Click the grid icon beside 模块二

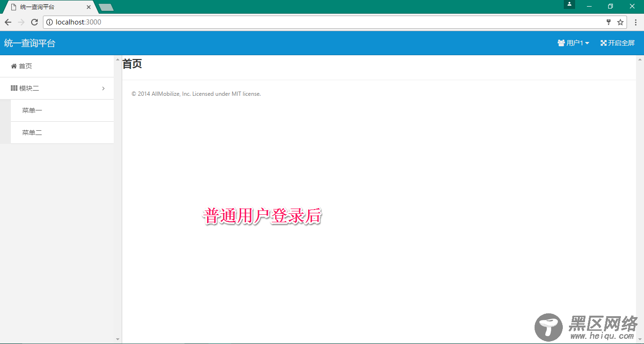point(14,88)
